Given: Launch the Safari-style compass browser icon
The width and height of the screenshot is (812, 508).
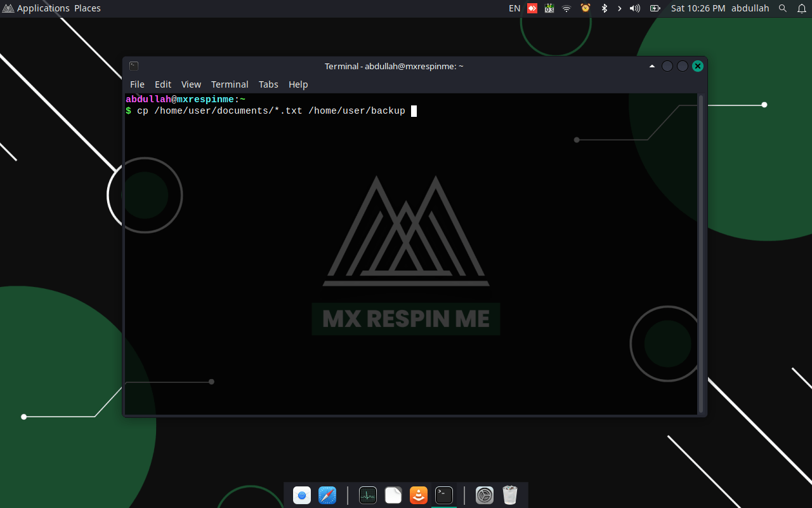Looking at the screenshot, I should [327, 495].
